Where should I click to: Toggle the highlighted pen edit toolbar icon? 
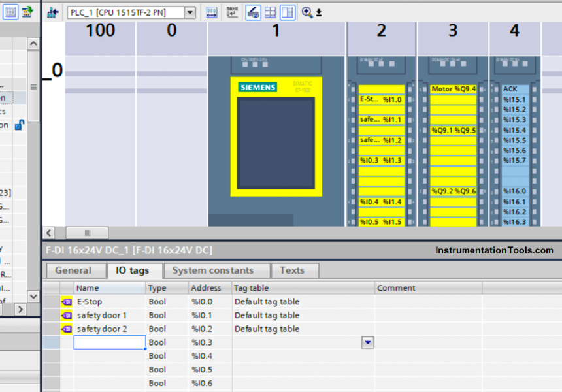[253, 12]
